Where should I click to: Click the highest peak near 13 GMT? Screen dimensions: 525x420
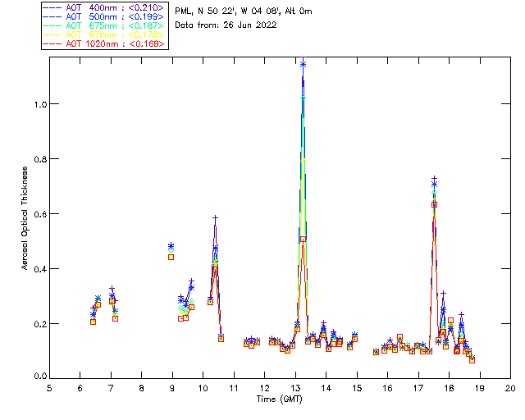[303, 64]
